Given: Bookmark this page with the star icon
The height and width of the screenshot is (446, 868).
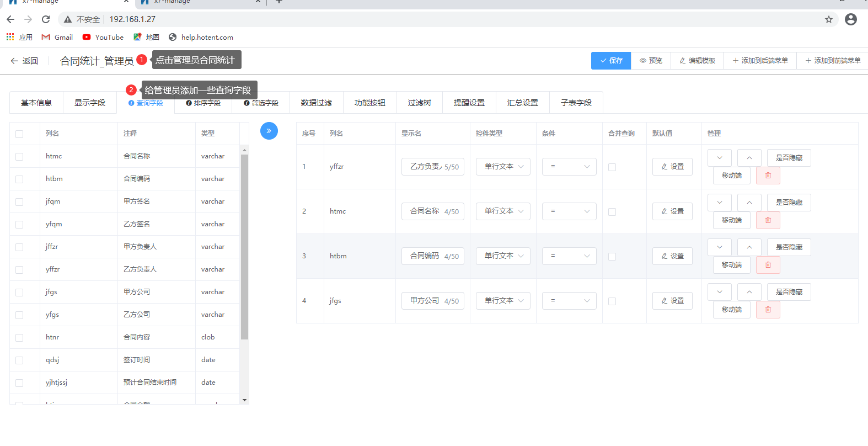Looking at the screenshot, I should (828, 19).
